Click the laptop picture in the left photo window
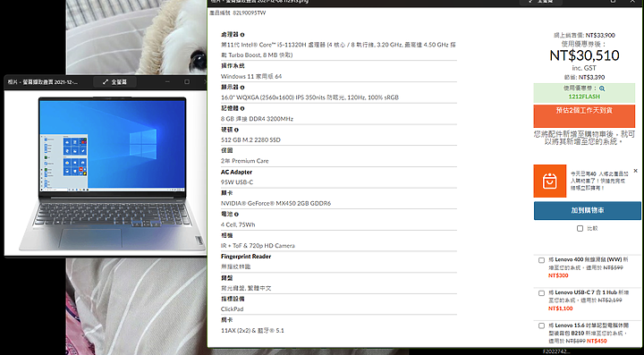Image resolution: width=644 pixels, height=355 pixels. (x=112, y=174)
